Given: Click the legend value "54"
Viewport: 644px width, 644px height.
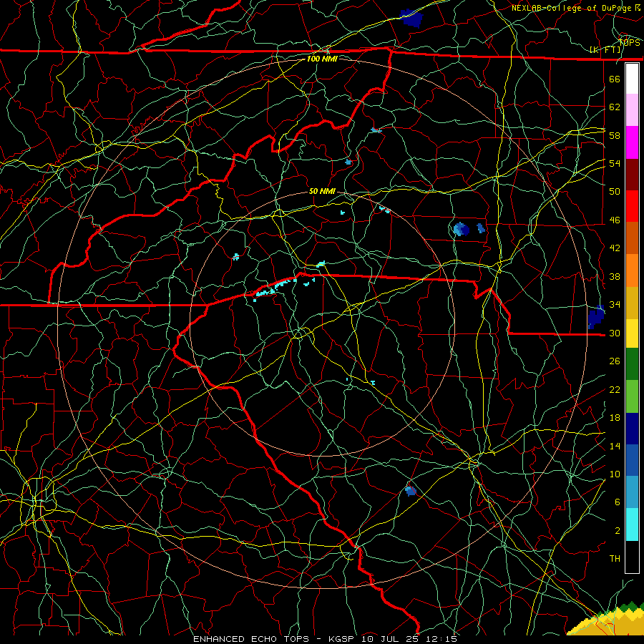Looking at the screenshot, I should click(x=615, y=163).
